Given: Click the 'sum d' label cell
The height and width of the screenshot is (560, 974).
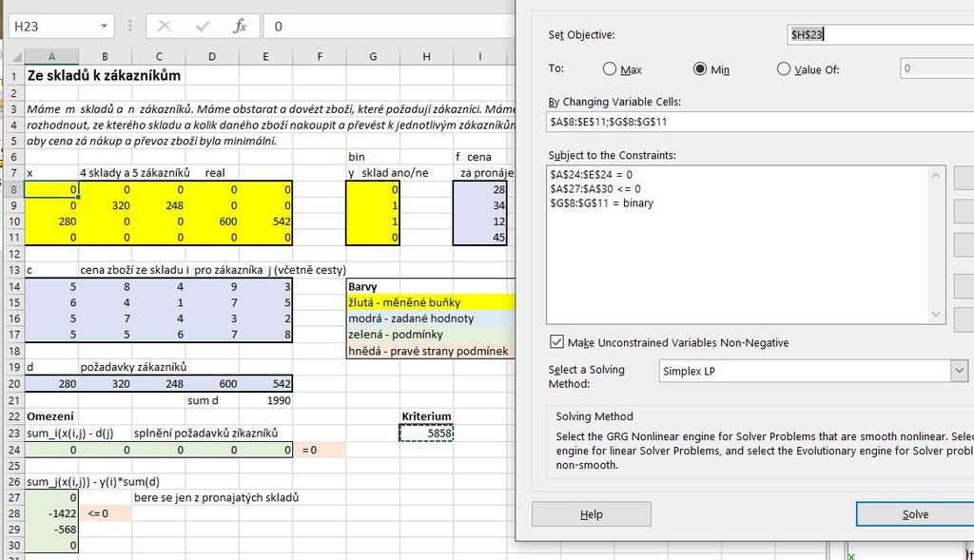Looking at the screenshot, I should (212, 400).
